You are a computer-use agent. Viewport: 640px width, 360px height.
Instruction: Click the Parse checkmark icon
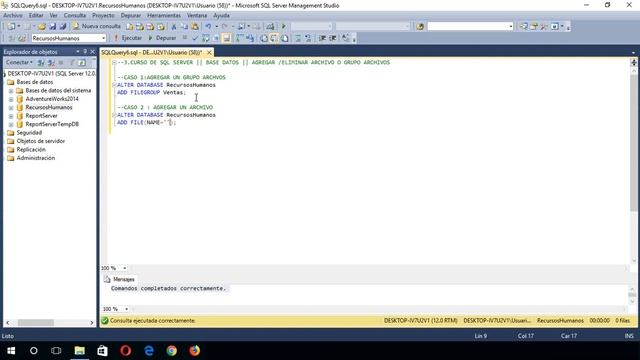pos(195,38)
